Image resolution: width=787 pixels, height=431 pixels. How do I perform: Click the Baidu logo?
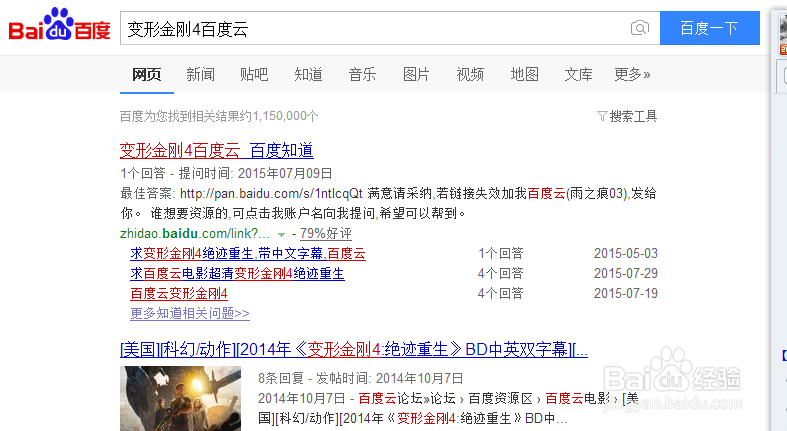pos(59,25)
